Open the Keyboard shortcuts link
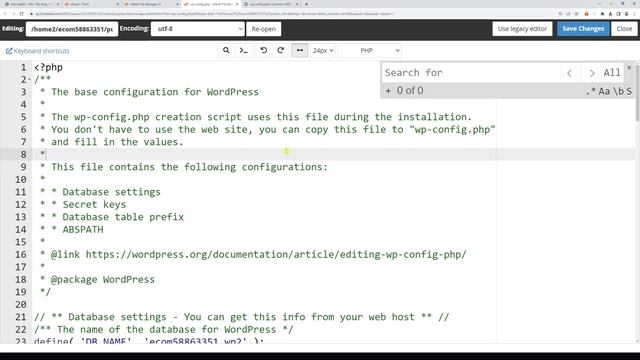Screen dimensions: 640x360 [38, 51]
